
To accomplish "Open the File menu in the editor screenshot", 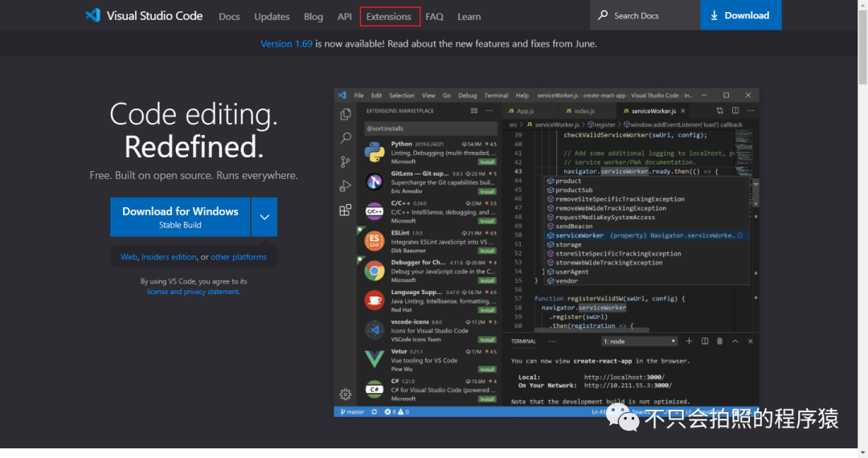I will 358,96.
